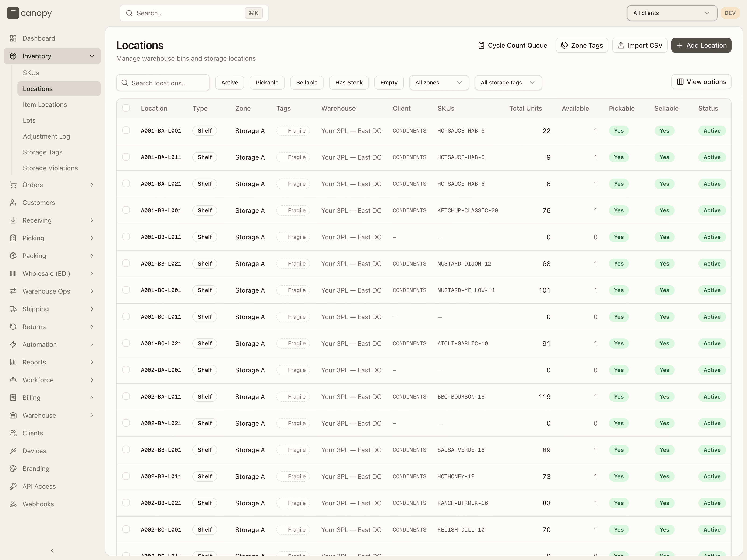Screen dimensions: 747x560
Task: Click the Dashboard grid icon
Action: (x=13, y=38)
